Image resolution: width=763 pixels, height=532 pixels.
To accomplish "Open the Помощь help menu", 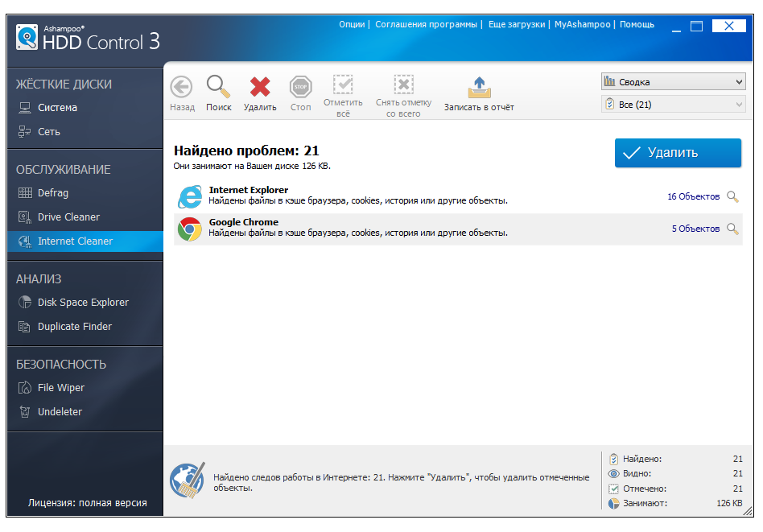I will 637,24.
